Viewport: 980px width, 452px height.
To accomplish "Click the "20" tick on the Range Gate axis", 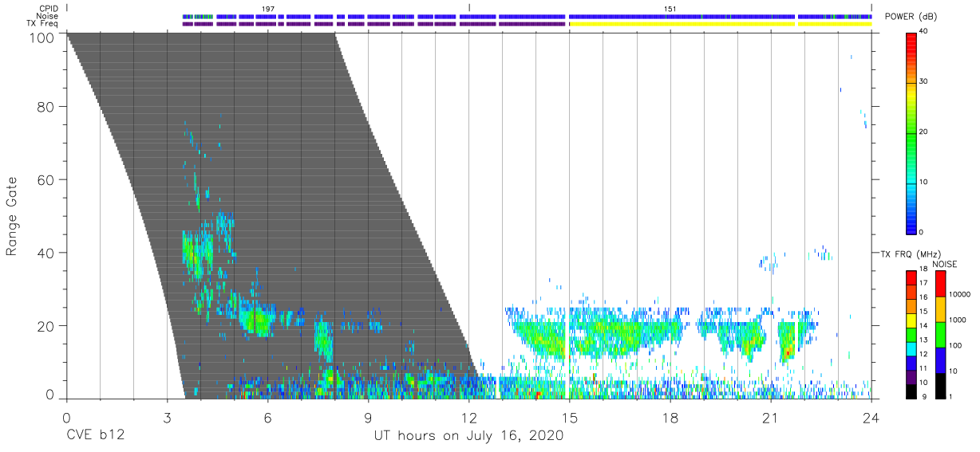I will (47, 326).
